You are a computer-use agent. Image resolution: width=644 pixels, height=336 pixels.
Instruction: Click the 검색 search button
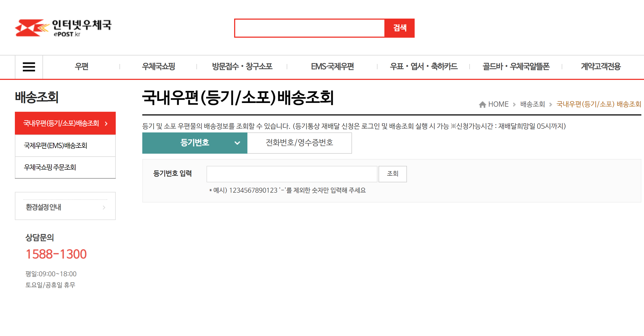coord(400,28)
